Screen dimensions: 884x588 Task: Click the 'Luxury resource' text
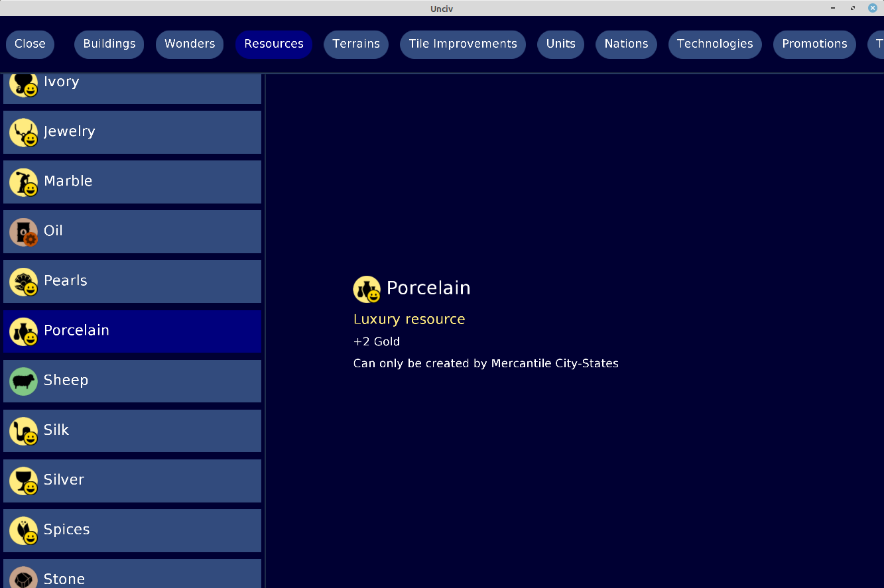[x=409, y=320]
